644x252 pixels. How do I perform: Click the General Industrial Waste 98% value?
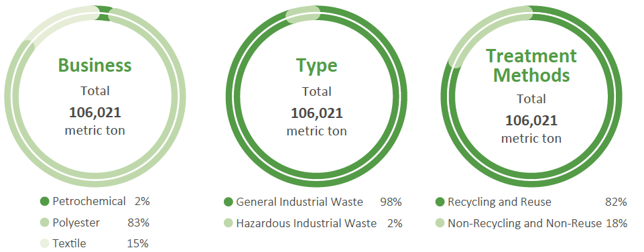[391, 202]
